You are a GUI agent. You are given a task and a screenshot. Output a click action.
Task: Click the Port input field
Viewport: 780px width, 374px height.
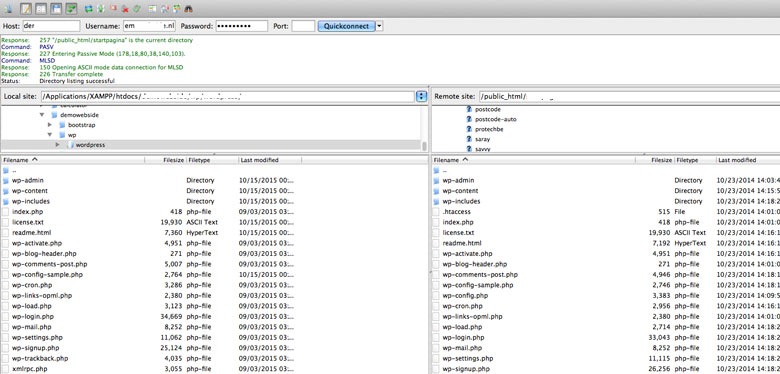tap(303, 26)
